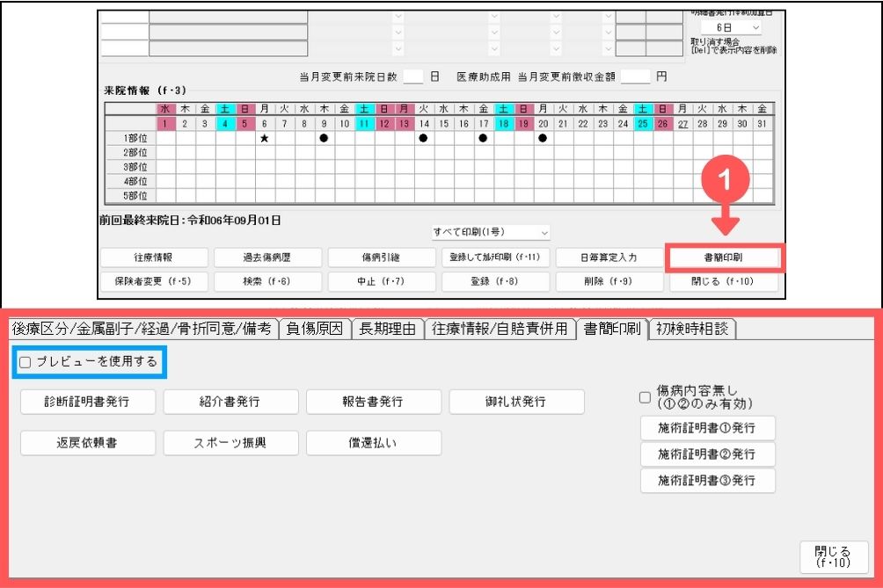883x588 pixels.
Task: Enable プレビューを使用する checkbox
Action: coord(26,361)
